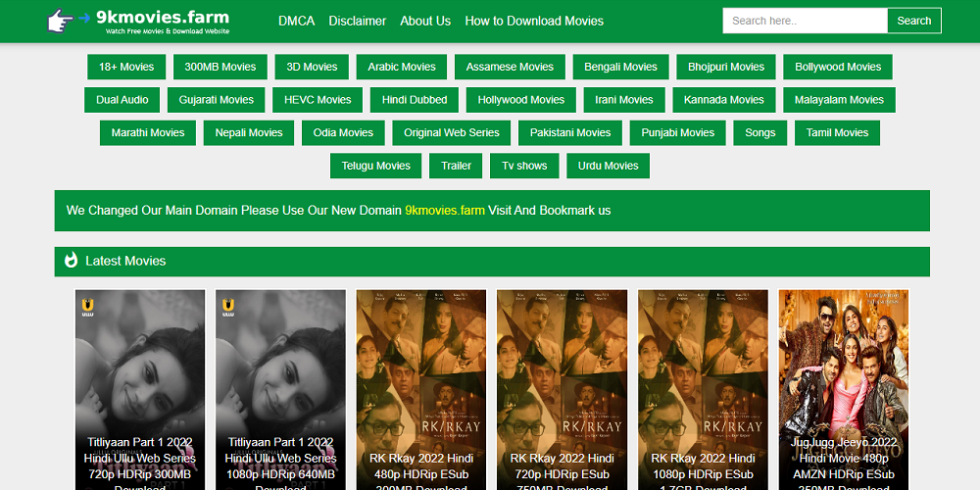Viewport: 980px width, 490px height.
Task: Browse the 18+ Movies category
Action: tap(126, 67)
